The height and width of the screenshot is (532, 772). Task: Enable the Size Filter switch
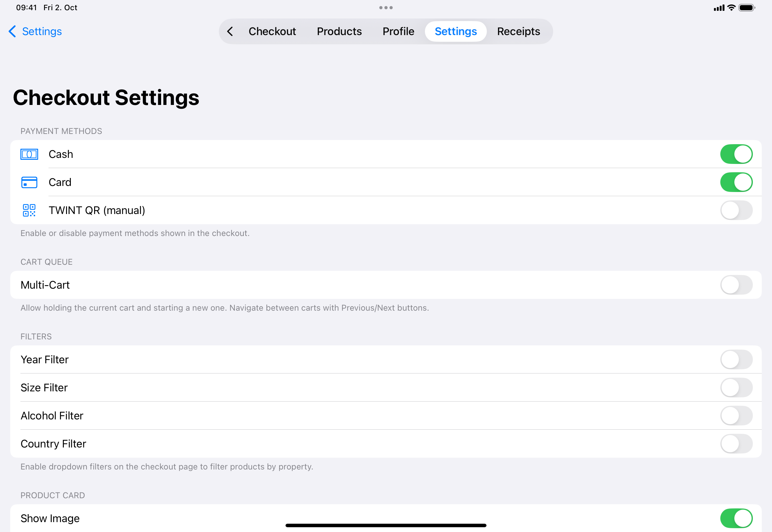(736, 387)
